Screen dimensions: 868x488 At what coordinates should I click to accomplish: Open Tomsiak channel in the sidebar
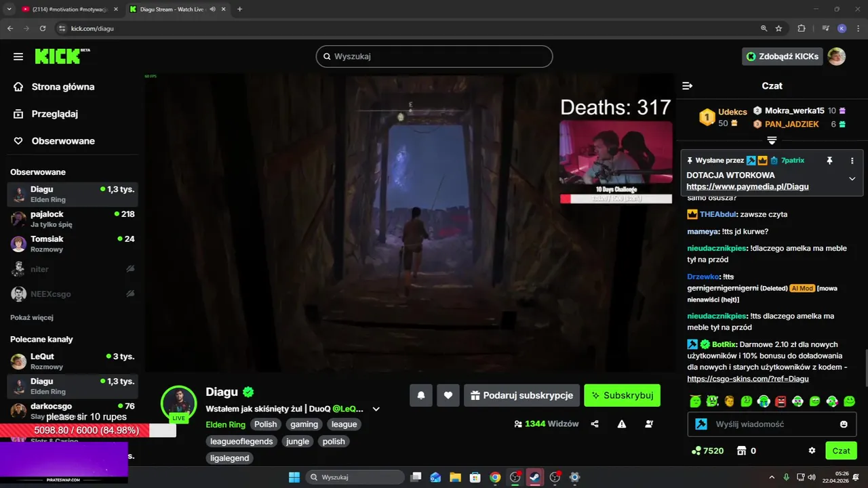pos(73,244)
